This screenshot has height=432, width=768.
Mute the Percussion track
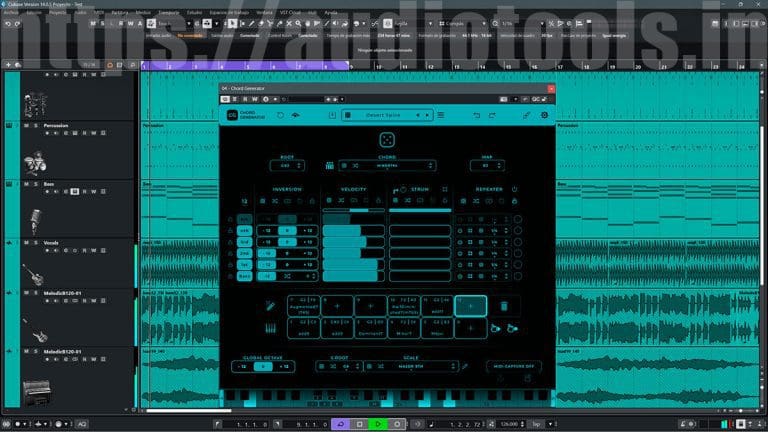(26, 125)
